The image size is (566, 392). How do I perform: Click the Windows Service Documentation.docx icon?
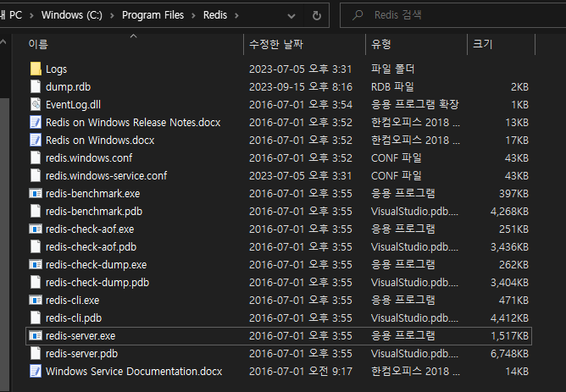36,372
